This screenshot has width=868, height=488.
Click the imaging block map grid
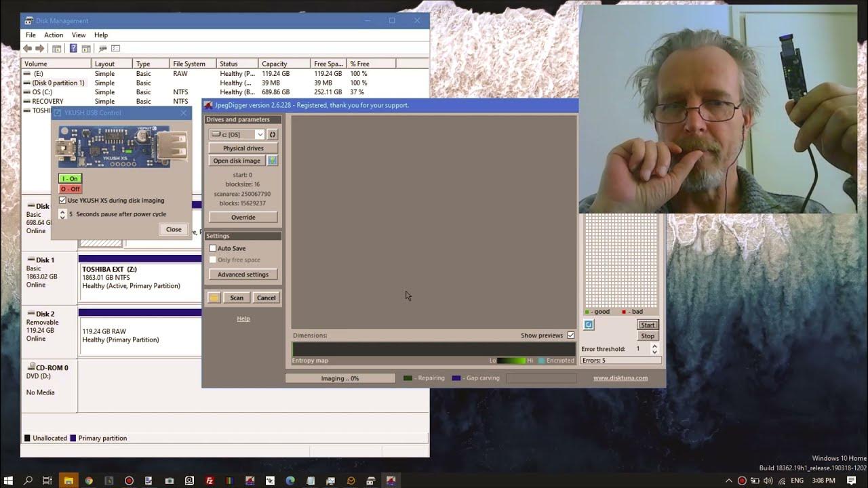620,261
